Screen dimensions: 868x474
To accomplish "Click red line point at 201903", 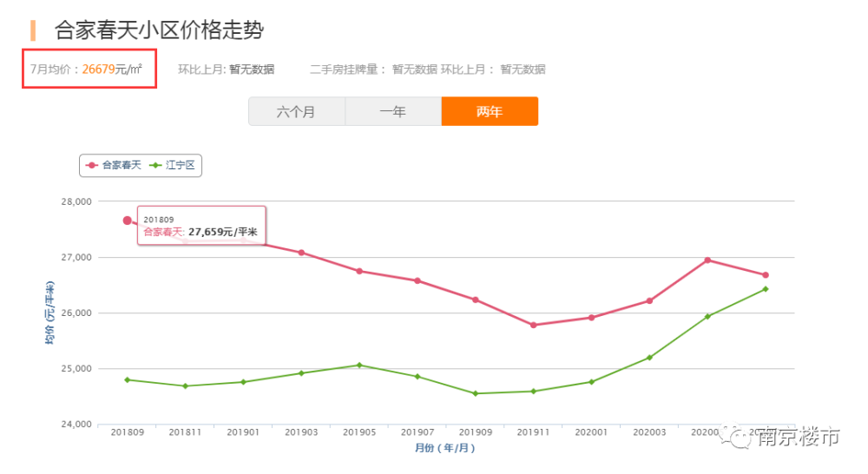I will tap(302, 253).
